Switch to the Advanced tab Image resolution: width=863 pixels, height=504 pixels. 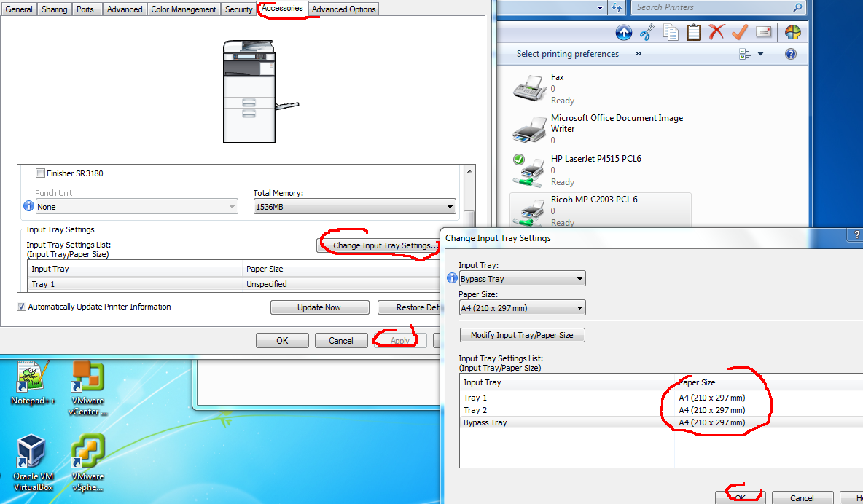125,9
